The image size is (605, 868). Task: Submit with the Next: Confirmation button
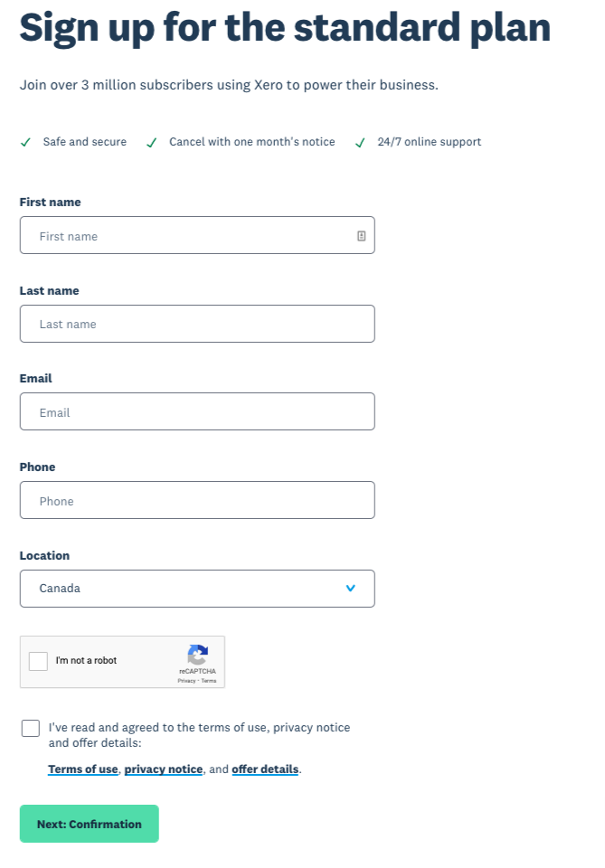(90, 824)
